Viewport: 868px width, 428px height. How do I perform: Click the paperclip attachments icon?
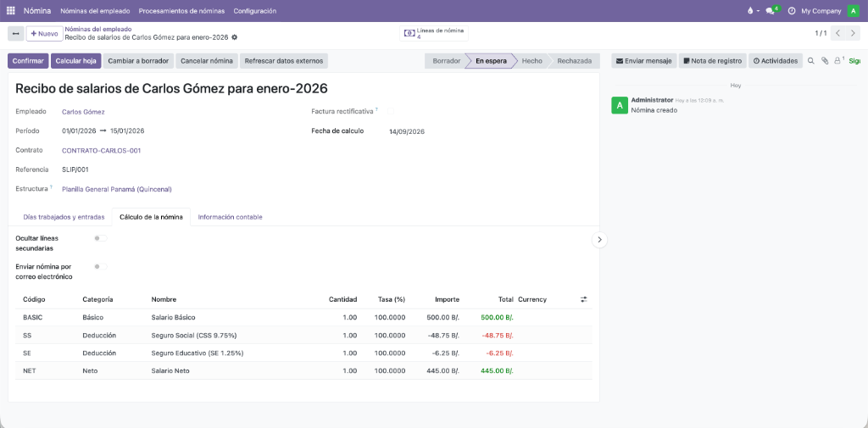pyautogui.click(x=824, y=61)
